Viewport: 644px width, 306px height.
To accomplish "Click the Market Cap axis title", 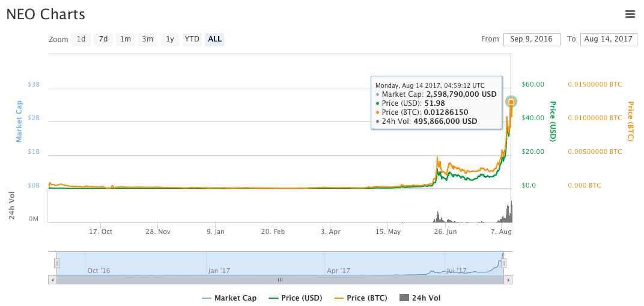I will [x=19, y=121].
